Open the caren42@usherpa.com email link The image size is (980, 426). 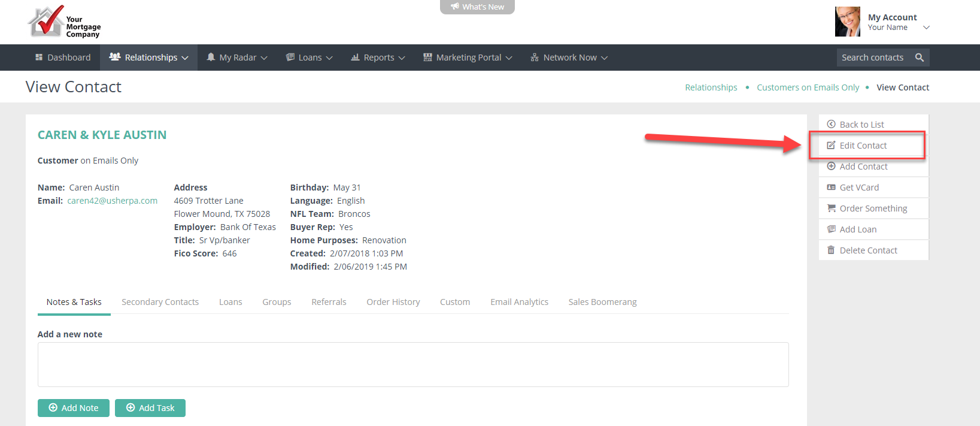tap(112, 201)
